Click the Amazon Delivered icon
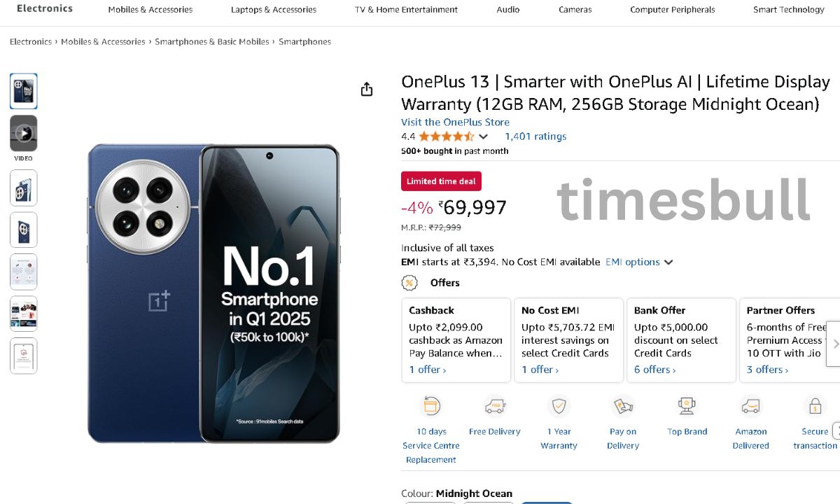 pos(750,406)
